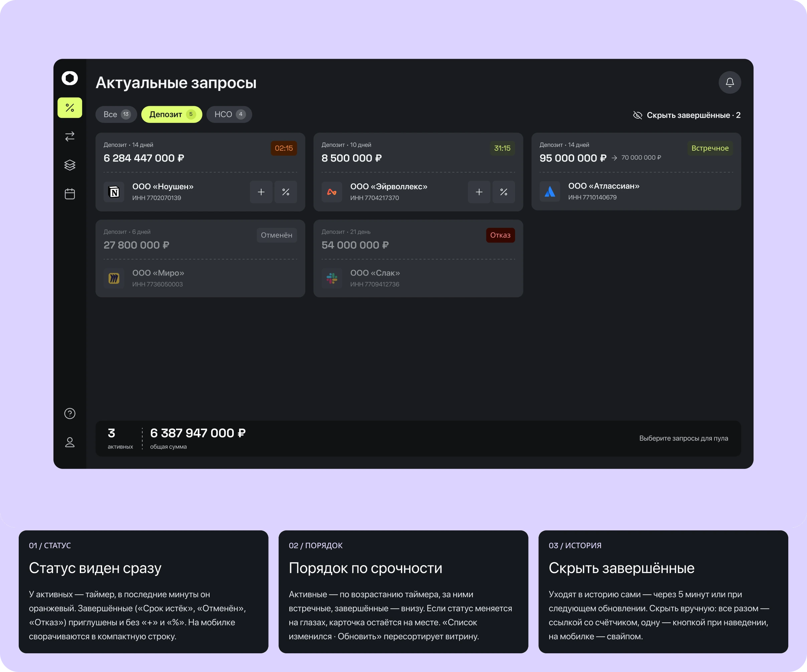Click the 02:15 timer badge
807x672 pixels.
[284, 148]
